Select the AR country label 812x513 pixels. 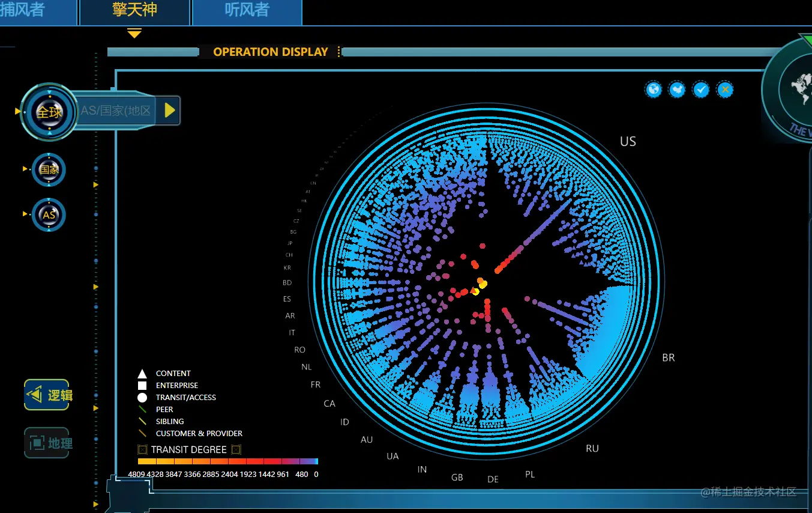click(x=290, y=316)
